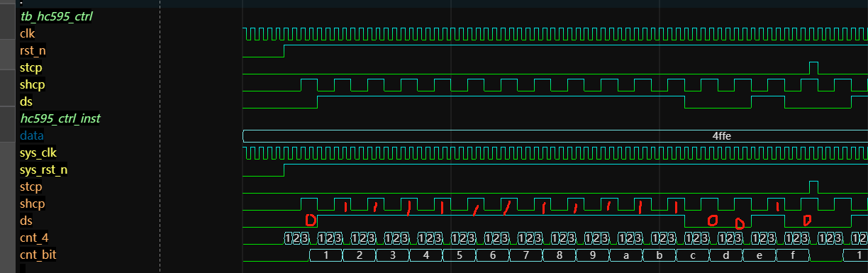Click cnt_bit segment showing value 3
This screenshot has height=273, width=868.
(392, 255)
